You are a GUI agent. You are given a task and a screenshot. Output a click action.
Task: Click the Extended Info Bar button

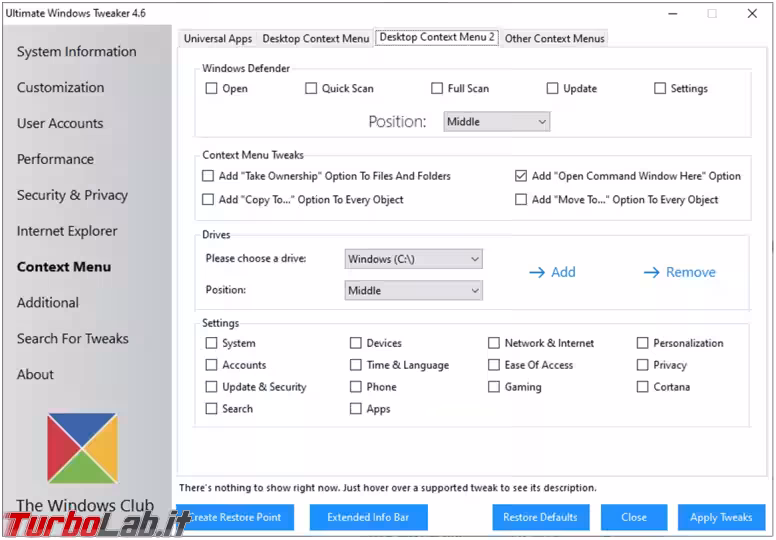coord(369,517)
